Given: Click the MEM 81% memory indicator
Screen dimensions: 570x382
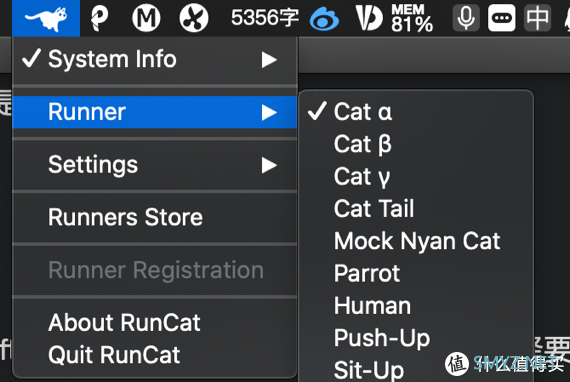Looking at the screenshot, I should 412,18.
